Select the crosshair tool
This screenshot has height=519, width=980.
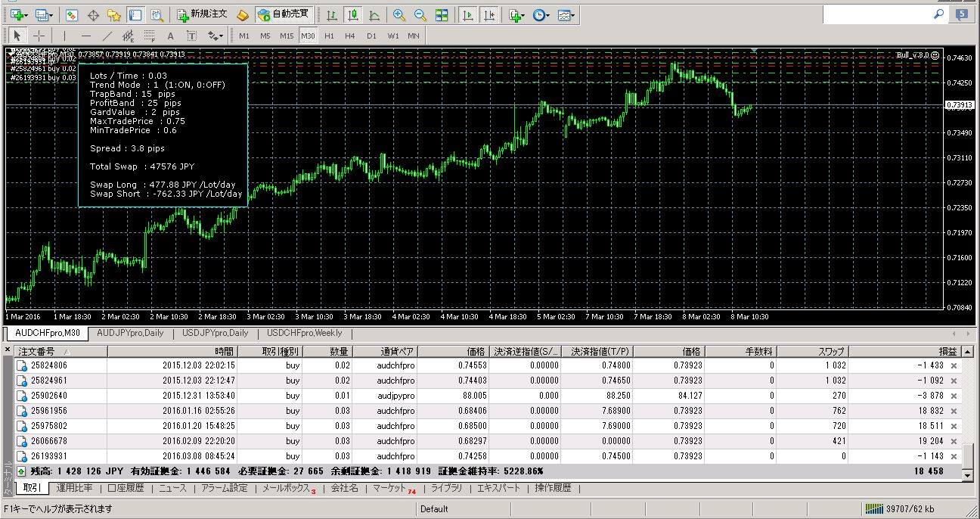[39, 36]
